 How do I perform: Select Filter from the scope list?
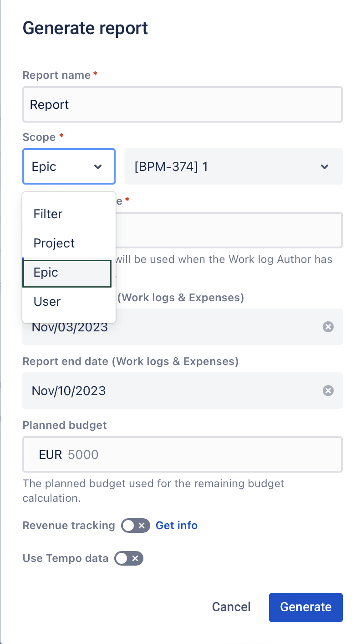tap(48, 214)
